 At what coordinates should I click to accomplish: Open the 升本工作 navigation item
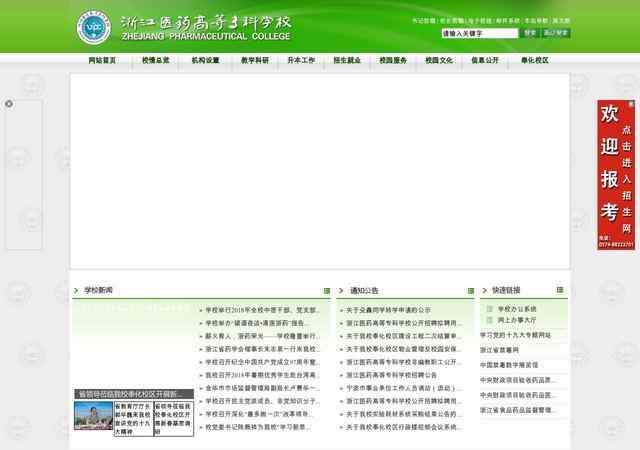pyautogui.click(x=301, y=60)
